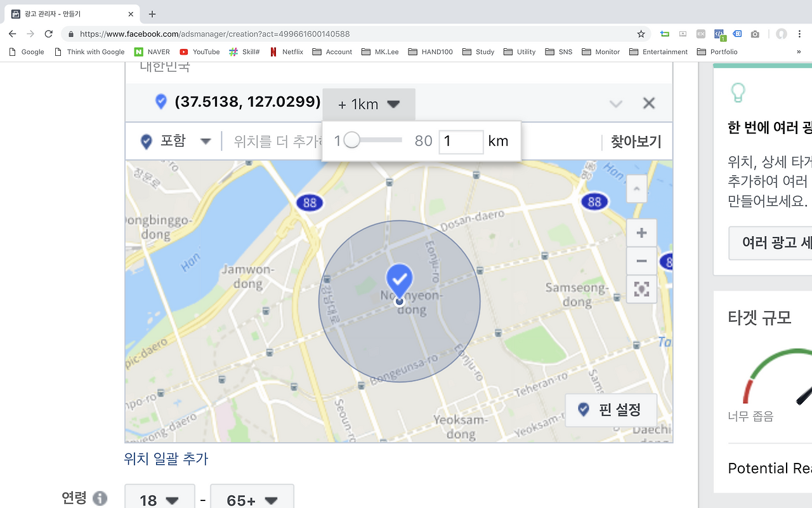Open the minimum age "18" dropdown
This screenshot has width=812, height=508.
(x=159, y=500)
